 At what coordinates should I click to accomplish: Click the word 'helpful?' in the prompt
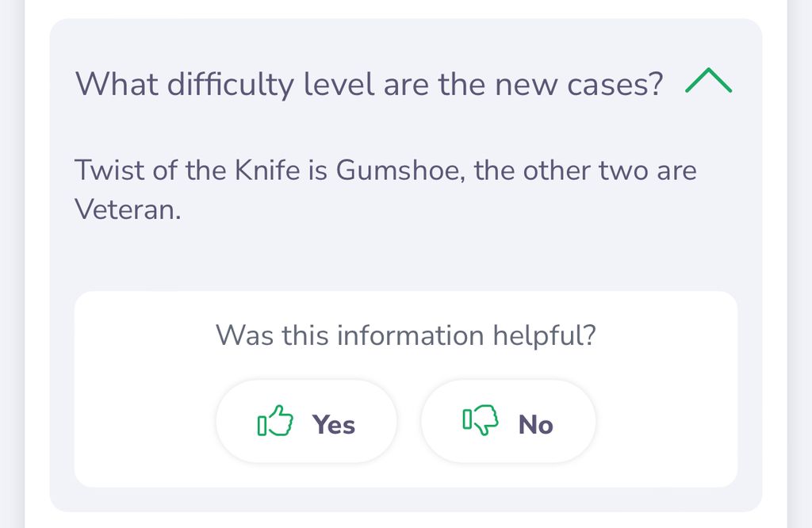[545, 335]
